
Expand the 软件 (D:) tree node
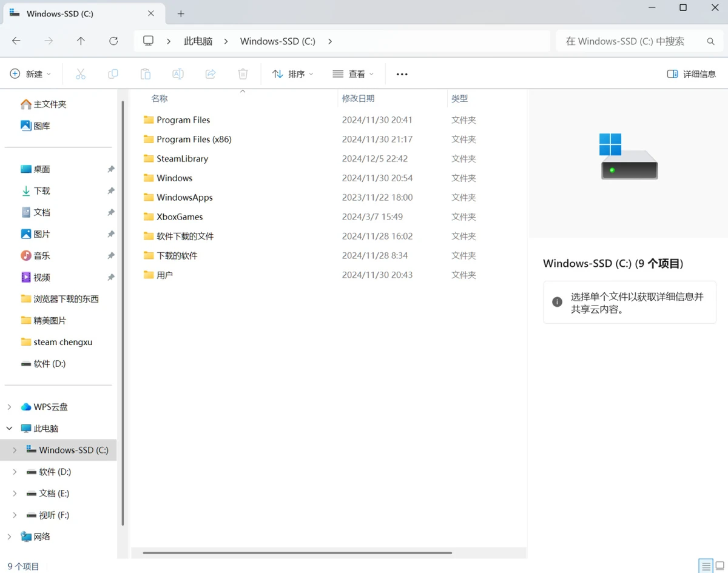[15, 472]
